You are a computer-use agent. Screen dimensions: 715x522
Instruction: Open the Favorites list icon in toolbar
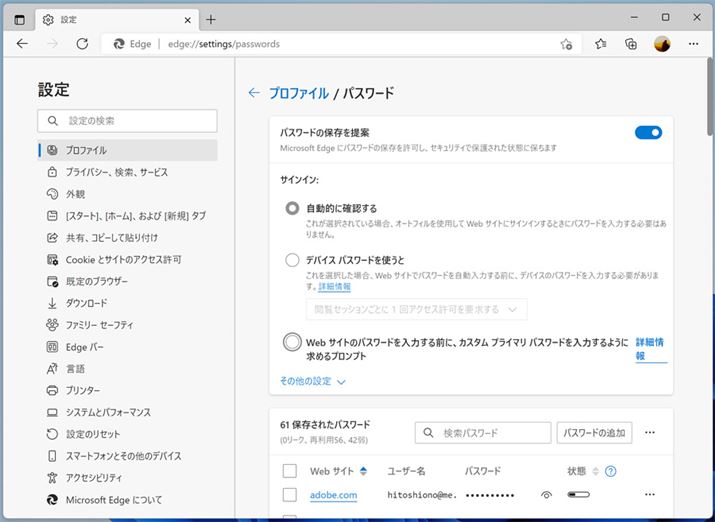(x=600, y=44)
